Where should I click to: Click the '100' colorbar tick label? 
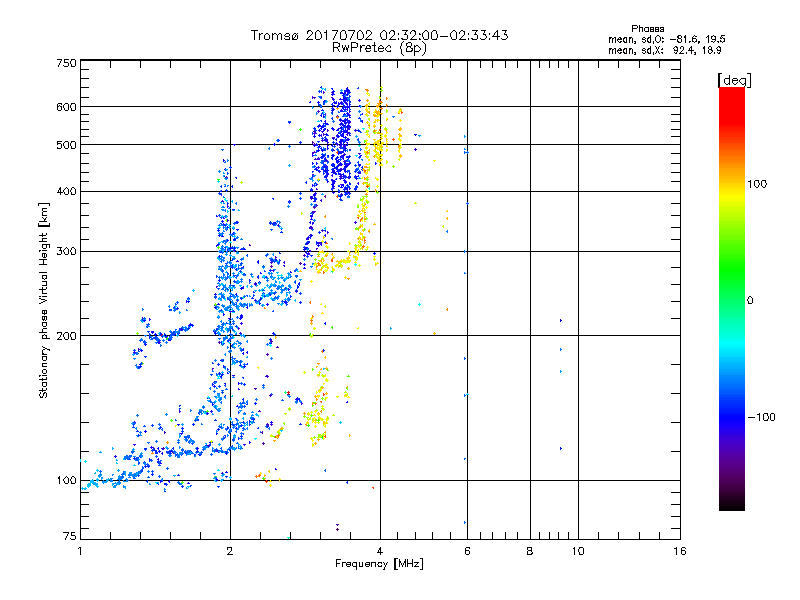pyautogui.click(x=757, y=184)
